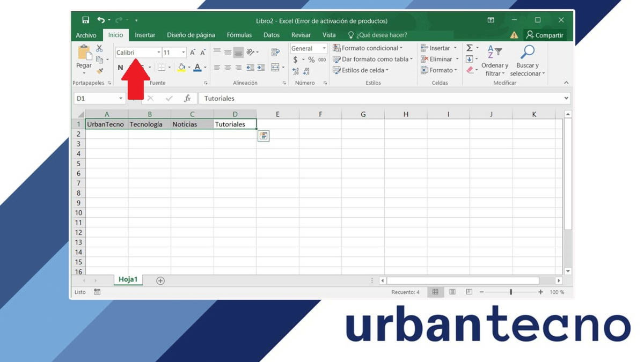This screenshot has width=644, height=362.
Task: Click the Copiar formato brush icon
Action: (x=100, y=70)
